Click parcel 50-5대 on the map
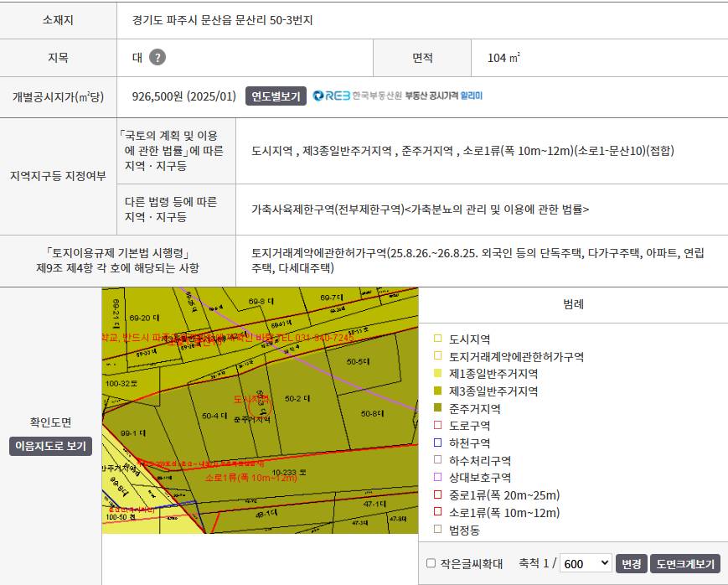Image resolution: width=728 pixels, height=585 pixels. 358,361
